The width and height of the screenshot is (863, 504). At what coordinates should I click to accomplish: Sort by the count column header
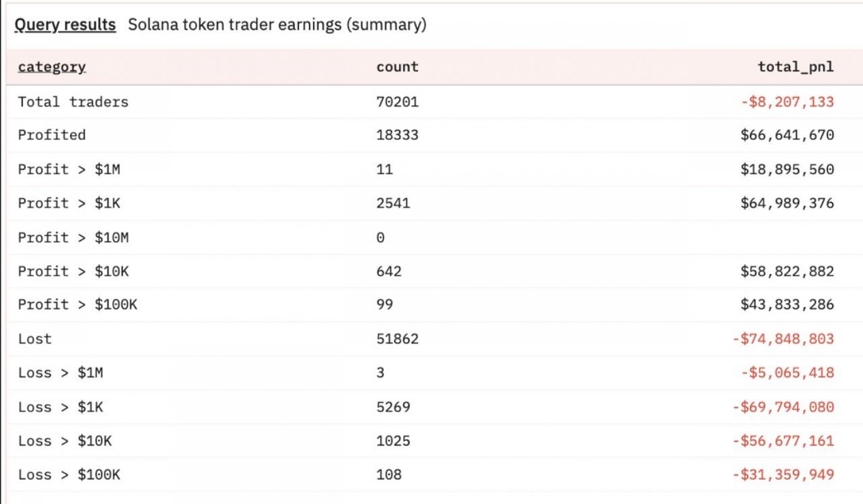click(397, 67)
